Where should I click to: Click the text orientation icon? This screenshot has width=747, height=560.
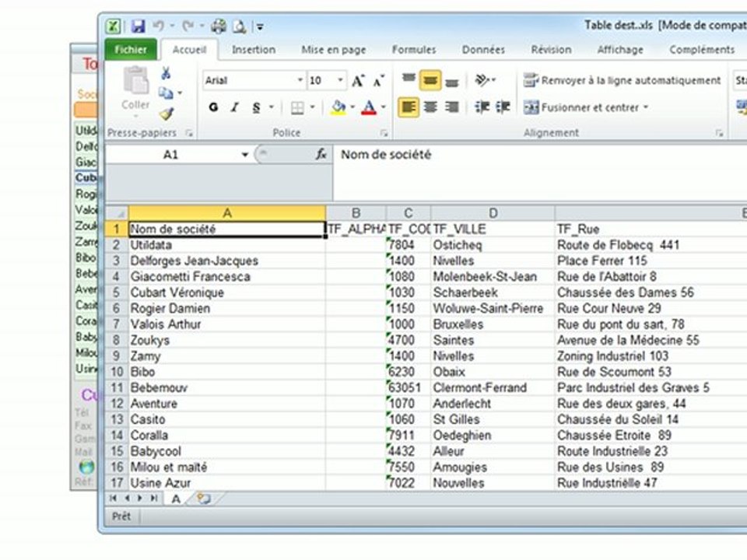pyautogui.click(x=482, y=79)
